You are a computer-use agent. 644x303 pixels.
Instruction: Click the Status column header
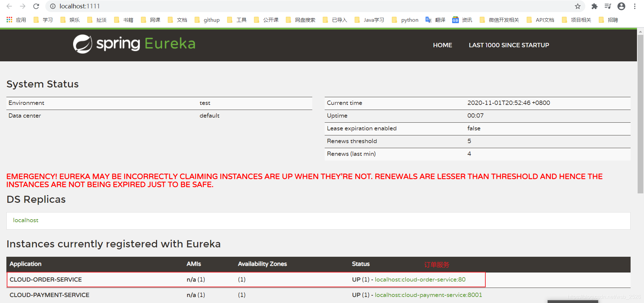coord(361,264)
